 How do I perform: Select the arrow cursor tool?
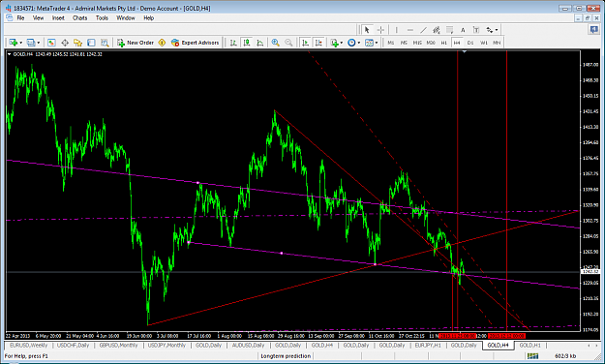(367, 30)
